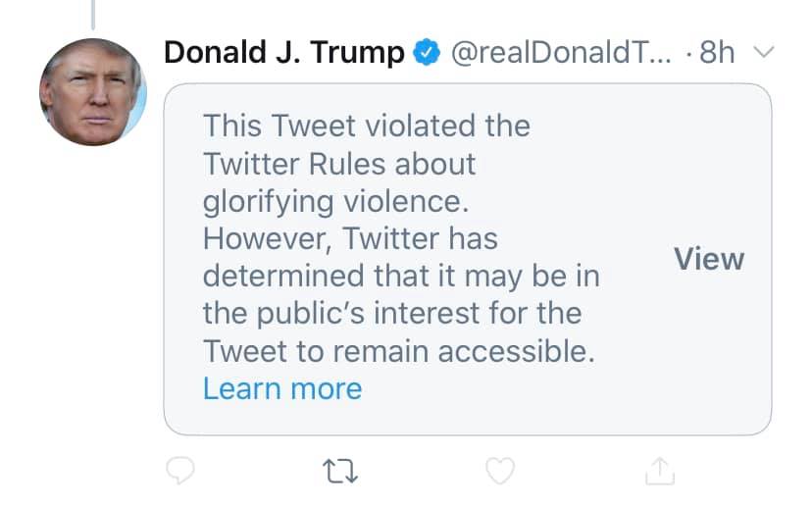This screenshot has width=812, height=505.
Task: Click the reply speech bubble icon
Action: coord(180,471)
